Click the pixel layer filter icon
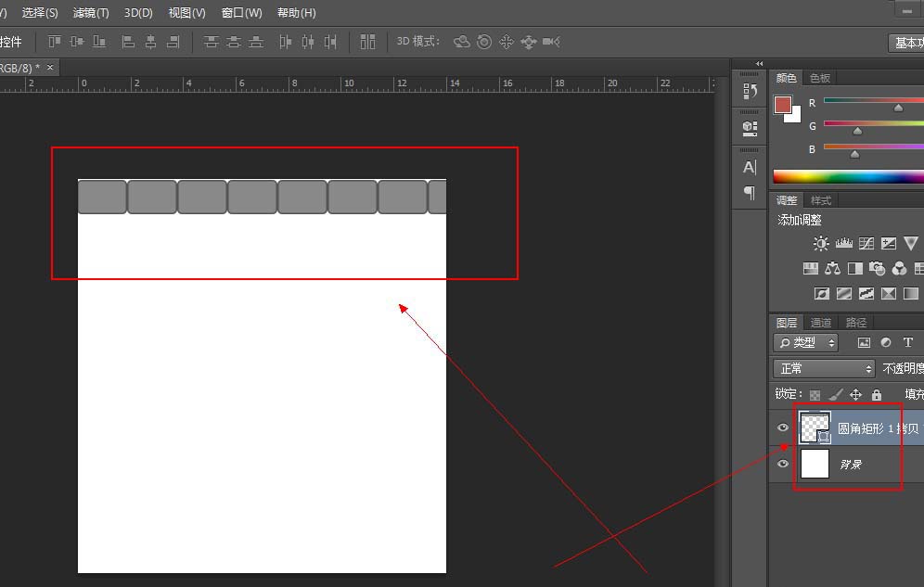 click(864, 342)
